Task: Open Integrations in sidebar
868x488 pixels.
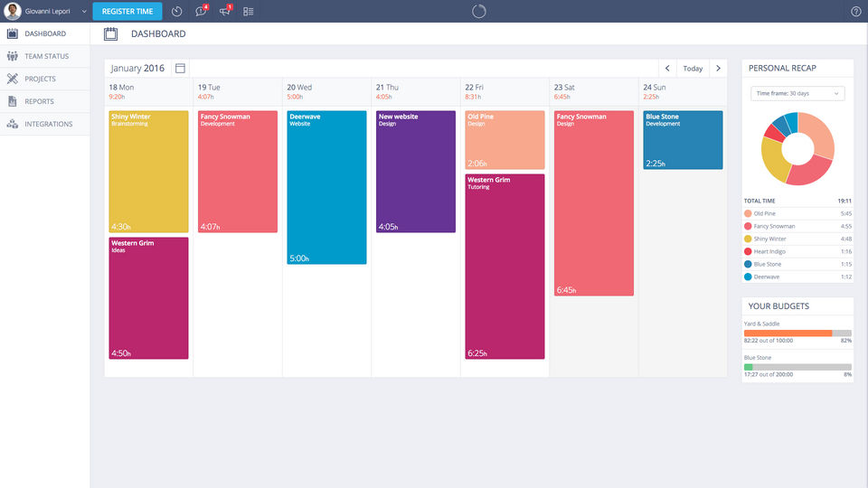Action: (45, 124)
